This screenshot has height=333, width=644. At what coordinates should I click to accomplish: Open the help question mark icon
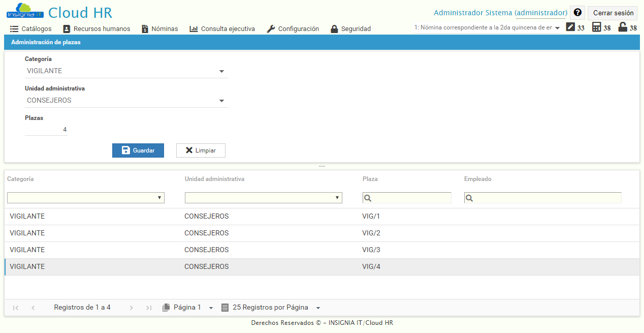[577, 12]
